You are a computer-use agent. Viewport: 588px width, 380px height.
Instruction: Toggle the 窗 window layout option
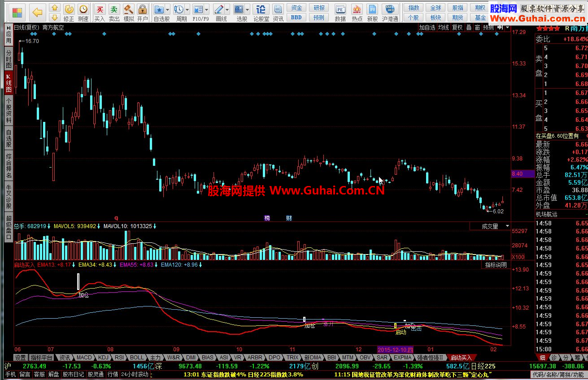[477, 27]
